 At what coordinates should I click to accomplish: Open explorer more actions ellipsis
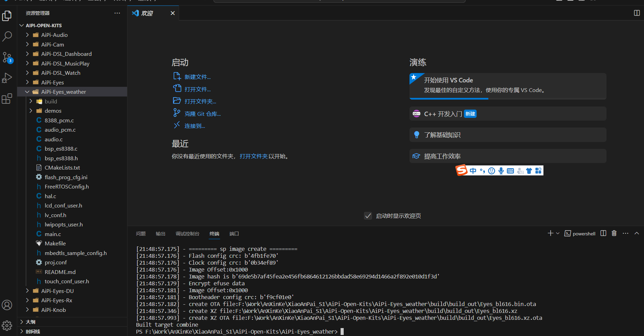point(117,13)
